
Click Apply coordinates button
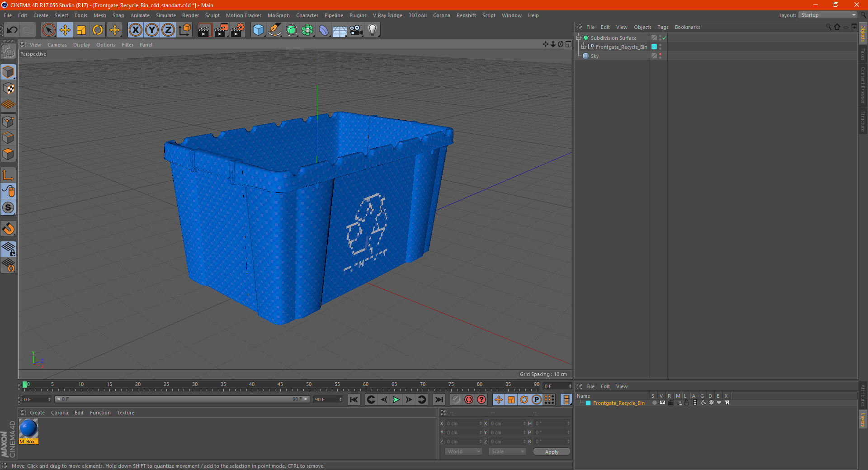click(x=552, y=452)
